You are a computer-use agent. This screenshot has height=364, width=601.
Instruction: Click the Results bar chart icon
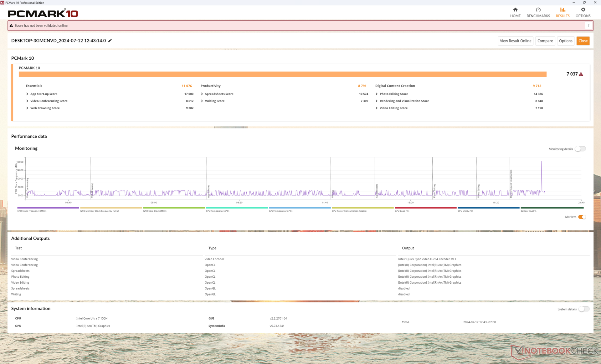562,10
